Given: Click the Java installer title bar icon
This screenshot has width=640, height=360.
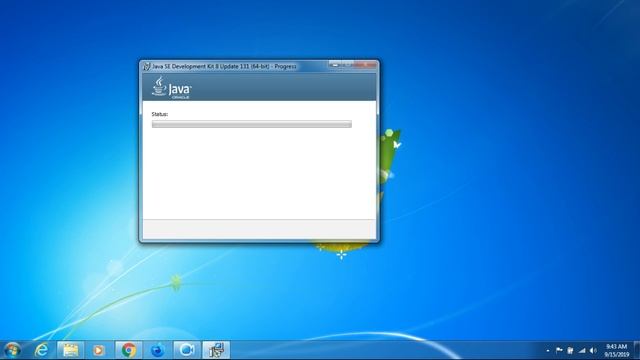Looking at the screenshot, I should [x=147, y=66].
